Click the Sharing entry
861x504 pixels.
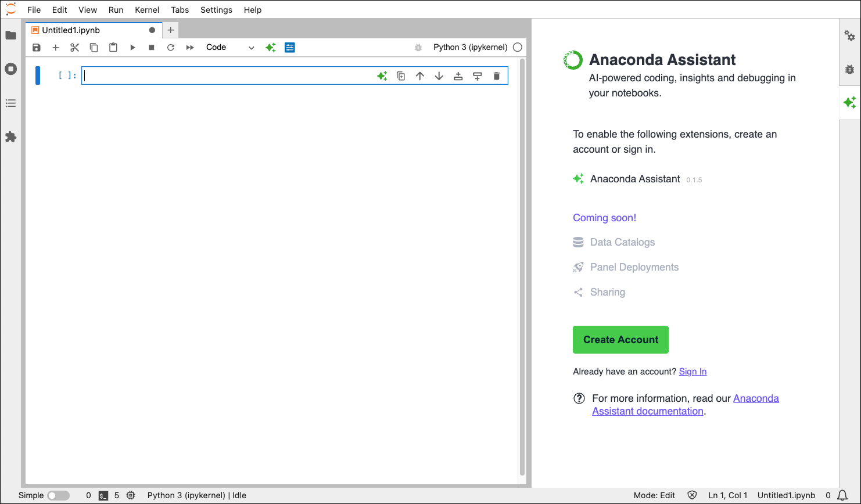pos(599,292)
